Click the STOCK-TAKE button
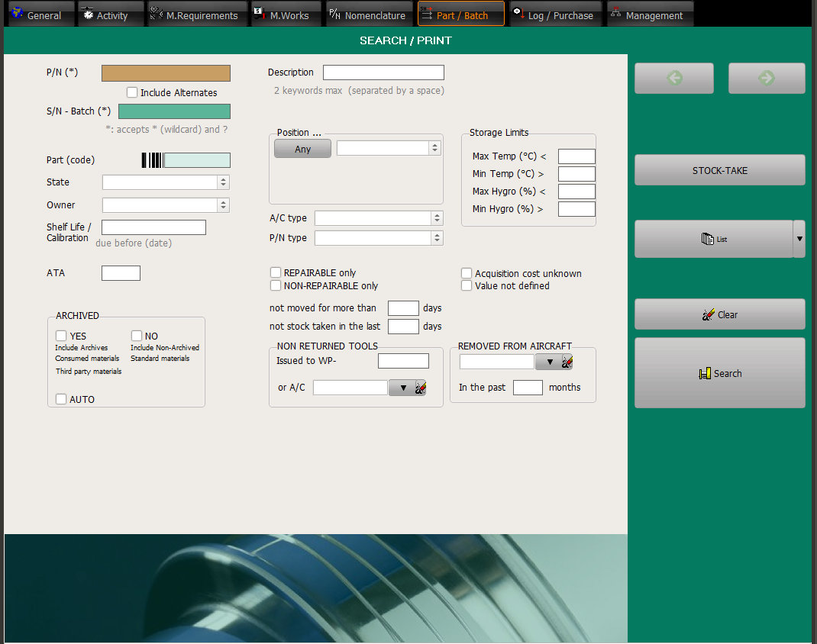Image resolution: width=817 pixels, height=644 pixels. (719, 170)
